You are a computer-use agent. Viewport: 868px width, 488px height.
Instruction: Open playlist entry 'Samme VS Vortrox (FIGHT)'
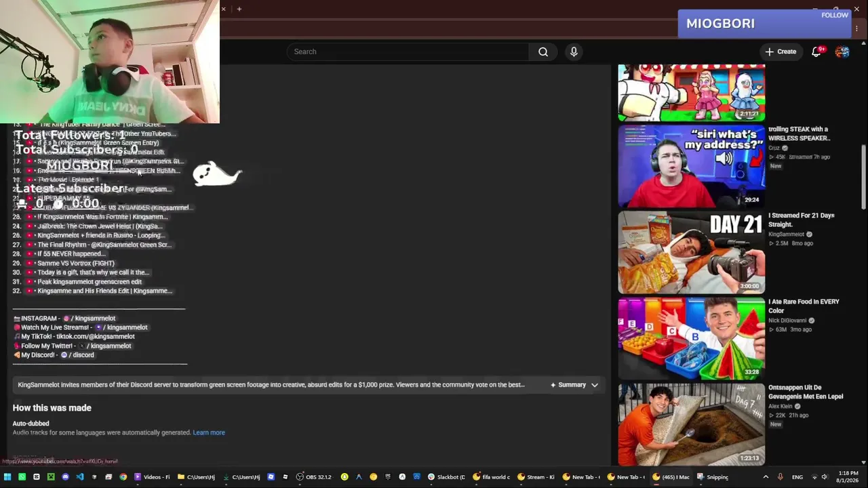click(x=76, y=263)
